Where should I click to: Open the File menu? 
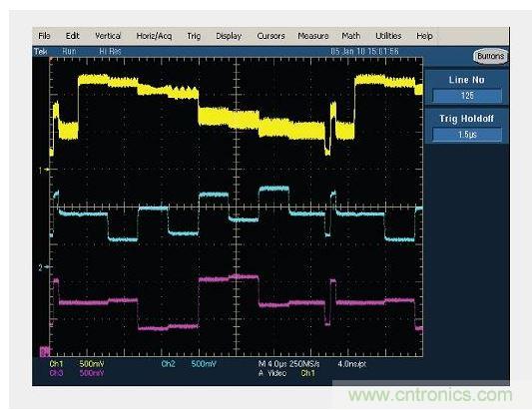pyautogui.click(x=44, y=36)
